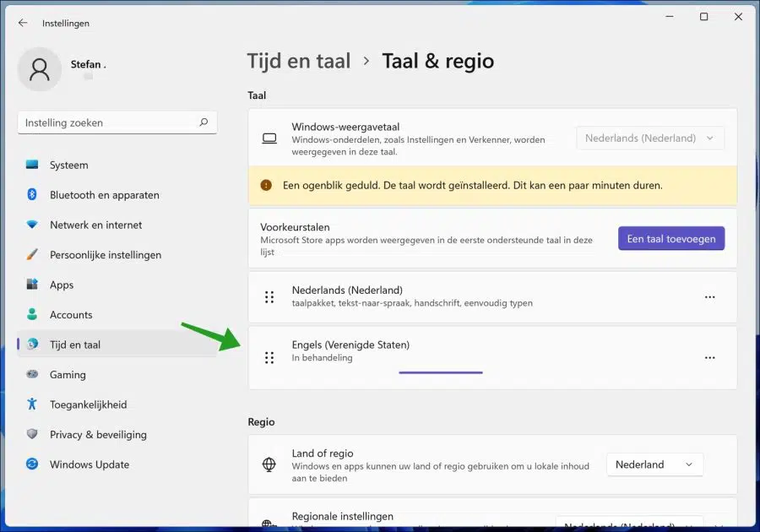Viewport: 760px width, 532px height.
Task: Open Gaming settings
Action: coord(117,375)
